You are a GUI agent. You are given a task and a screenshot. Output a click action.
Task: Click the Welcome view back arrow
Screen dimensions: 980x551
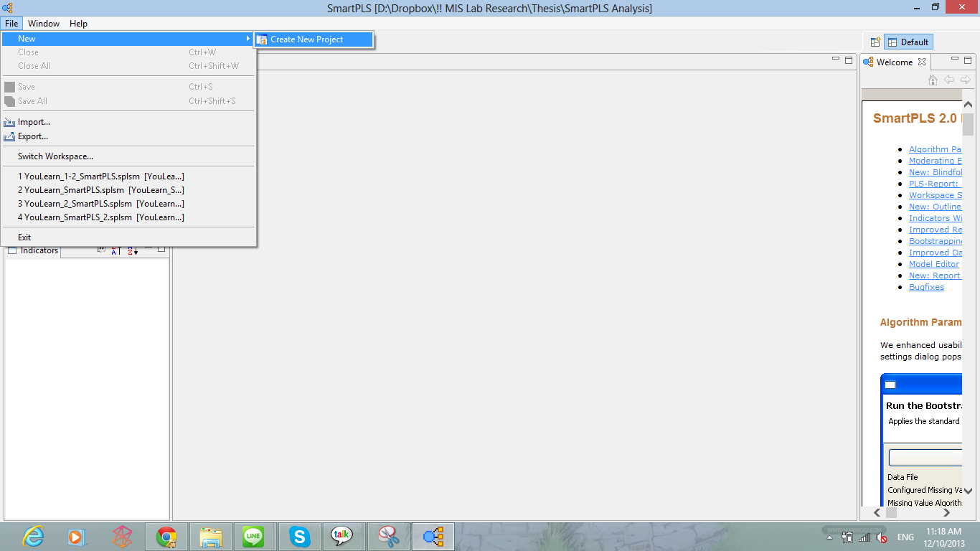[949, 80]
